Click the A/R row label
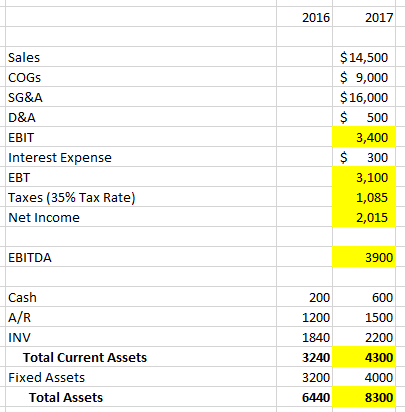This screenshot has height=412, width=405. pyautogui.click(x=19, y=317)
